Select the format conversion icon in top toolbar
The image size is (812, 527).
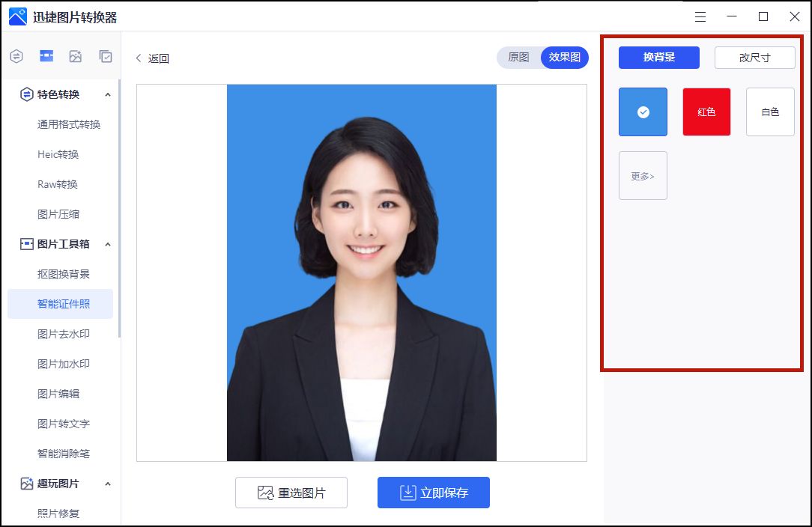16,55
